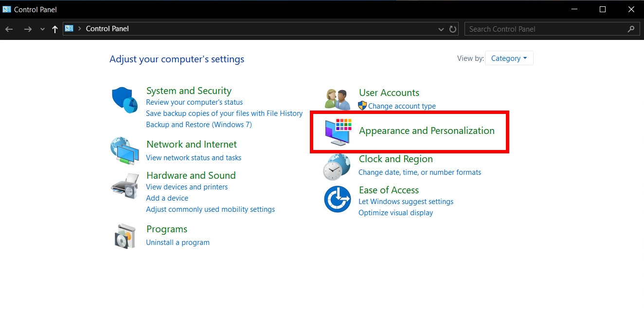Click the Network and Internet globe icon
This screenshot has width=644, height=317.
click(x=125, y=151)
